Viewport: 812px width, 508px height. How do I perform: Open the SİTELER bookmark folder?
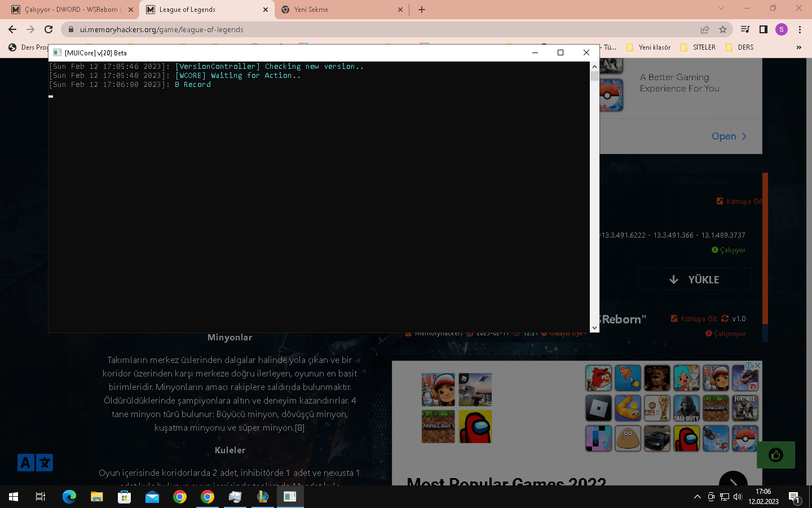pos(698,47)
